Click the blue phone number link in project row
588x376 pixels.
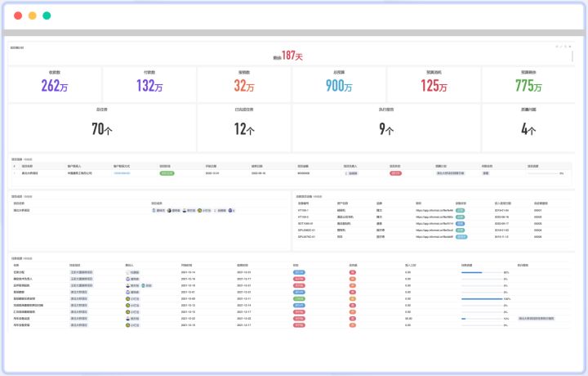pos(121,173)
